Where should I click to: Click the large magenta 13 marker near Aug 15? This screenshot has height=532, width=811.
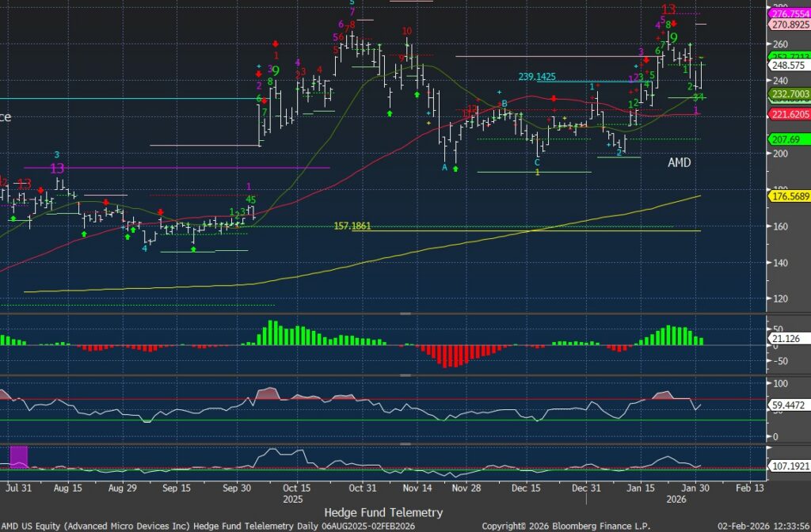pyautogui.click(x=57, y=169)
